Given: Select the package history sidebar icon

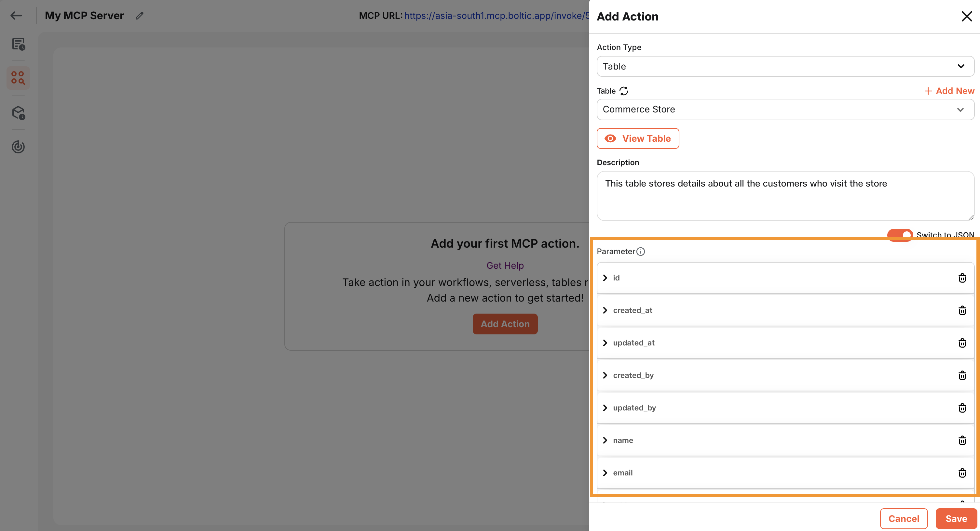Looking at the screenshot, I should (18, 113).
